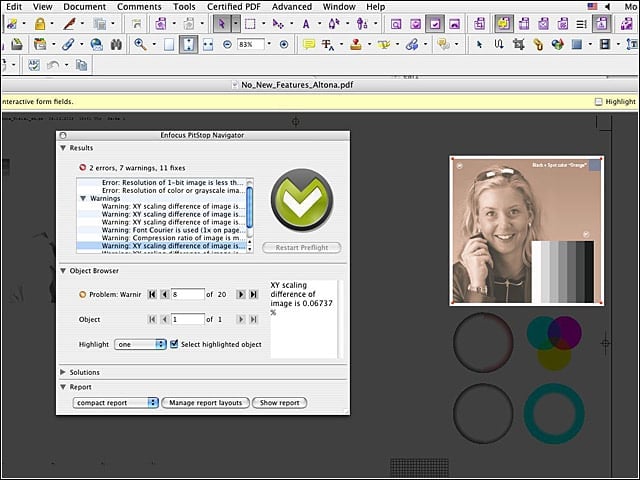The image size is (640, 480).
Task: Click the Fit Width icon
Action: 208,44
